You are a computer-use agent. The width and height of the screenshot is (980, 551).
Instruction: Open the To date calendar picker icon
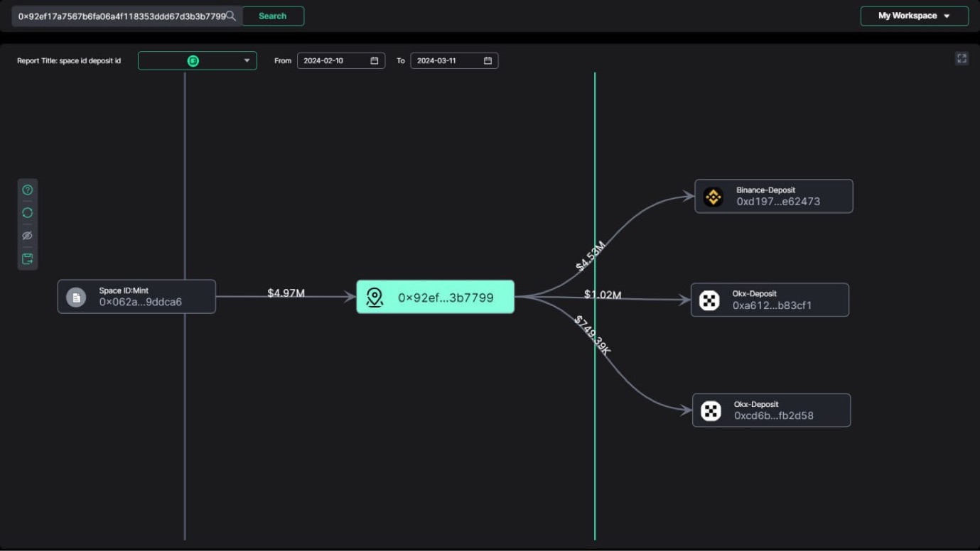[x=488, y=61]
